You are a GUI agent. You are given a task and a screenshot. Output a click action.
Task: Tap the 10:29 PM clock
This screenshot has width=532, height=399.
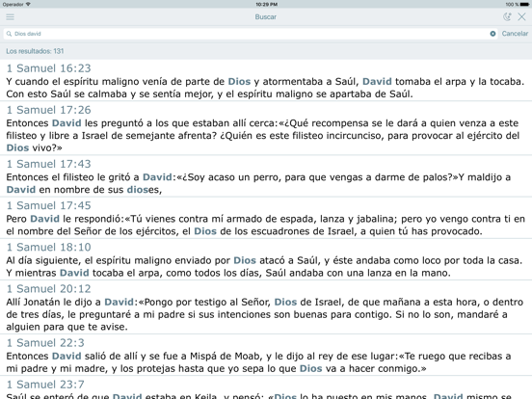[266, 5]
